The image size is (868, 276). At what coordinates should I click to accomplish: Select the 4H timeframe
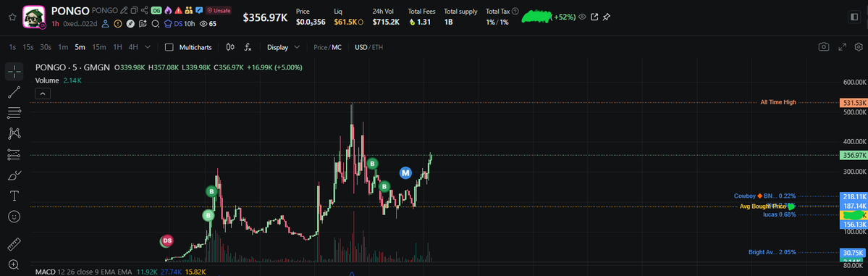(133, 47)
